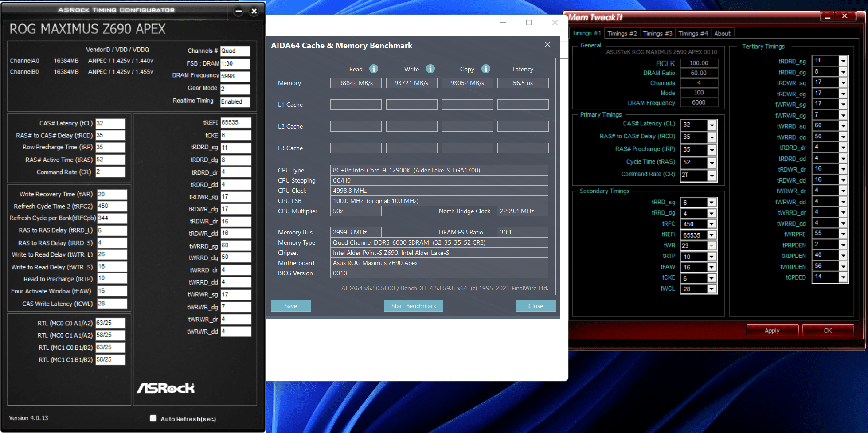
Task: Minimize the AIDA64 Cache & Memory Benchmark dialog
Action: 521,44
